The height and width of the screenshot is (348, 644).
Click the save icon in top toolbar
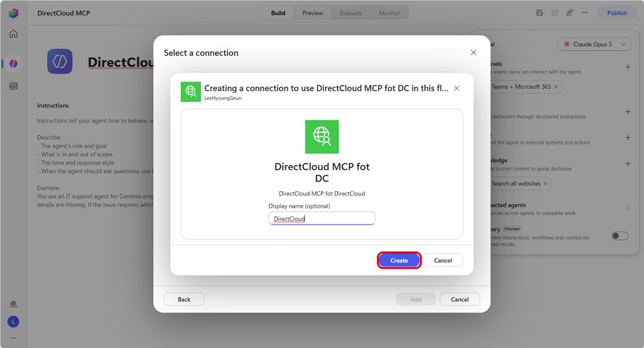tap(540, 13)
